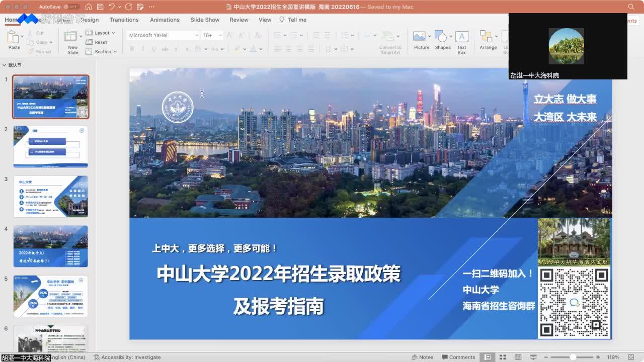This screenshot has height=362, width=644.
Task: Click the participant avatar 胡湛—中大海科院
Action: coord(566,46)
